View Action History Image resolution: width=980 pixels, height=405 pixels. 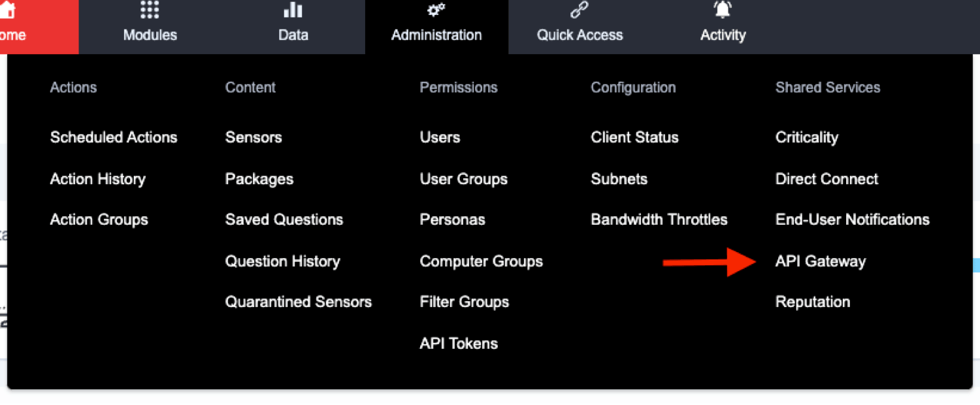tap(98, 179)
